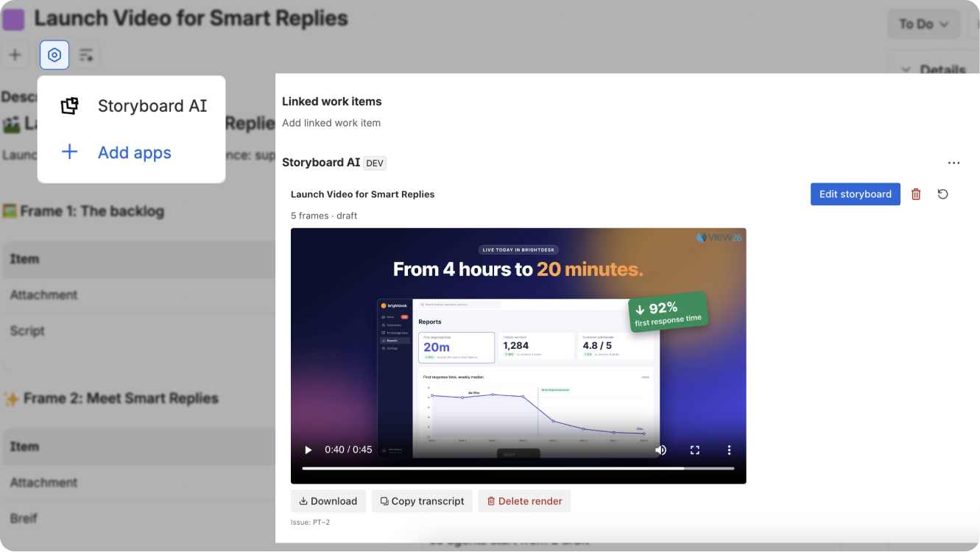This screenshot has height=552, width=980.
Task: Choose Add apps in the popup
Action: (133, 152)
